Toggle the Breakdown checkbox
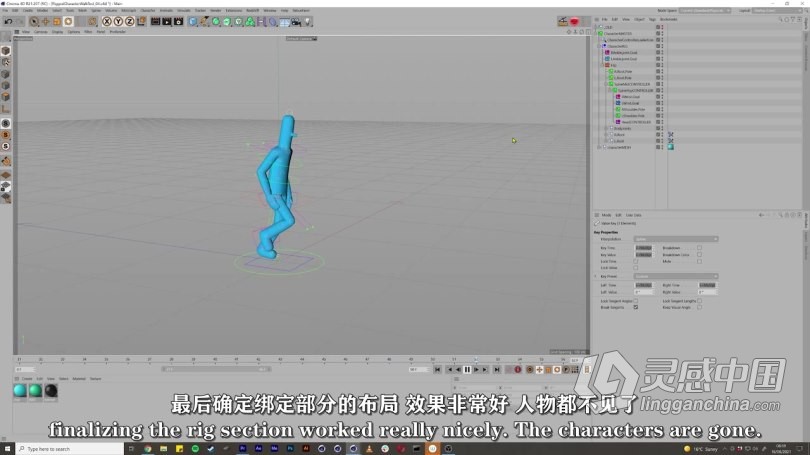The image size is (810, 455). [699, 248]
